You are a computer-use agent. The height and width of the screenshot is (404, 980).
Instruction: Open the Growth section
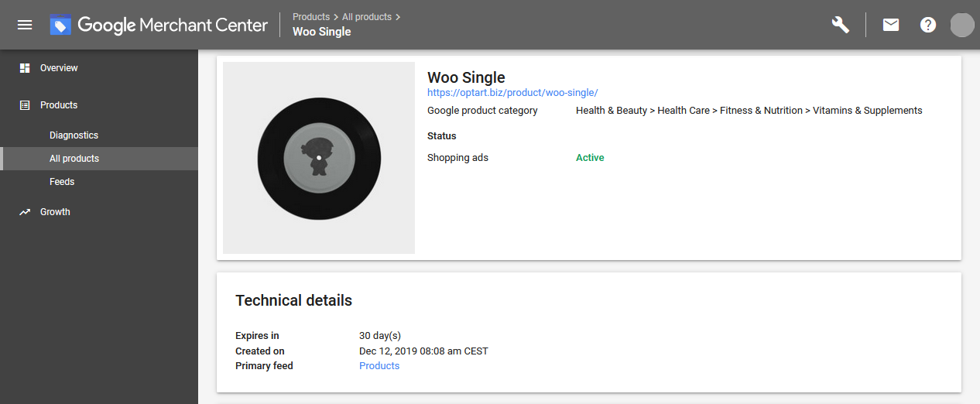click(55, 212)
